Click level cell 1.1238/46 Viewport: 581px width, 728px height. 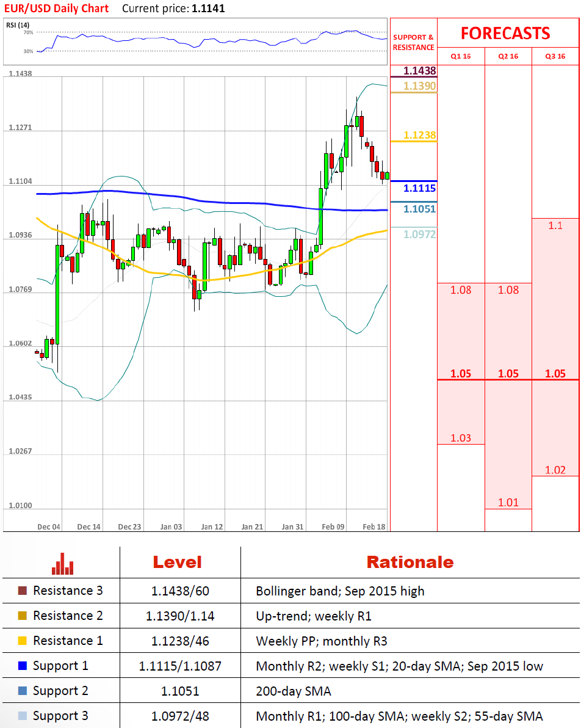click(x=180, y=641)
